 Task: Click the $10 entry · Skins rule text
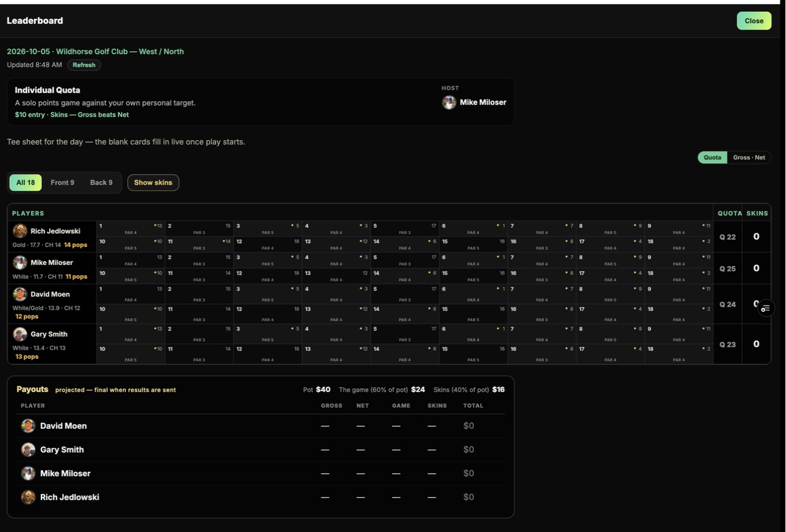point(72,115)
